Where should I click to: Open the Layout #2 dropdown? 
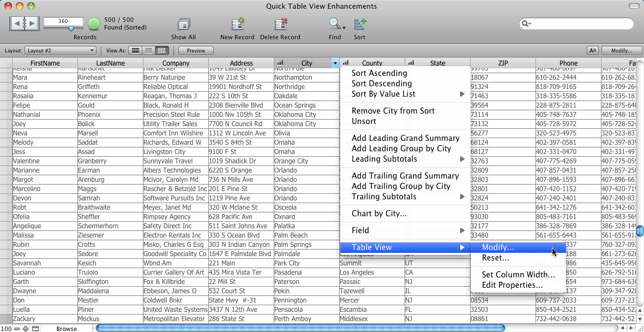(60, 51)
